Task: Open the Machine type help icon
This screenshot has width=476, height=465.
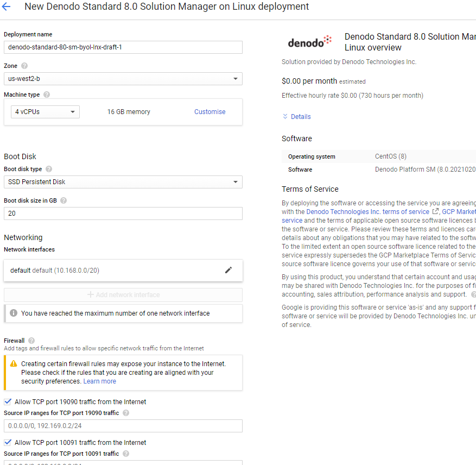Action: point(47,95)
